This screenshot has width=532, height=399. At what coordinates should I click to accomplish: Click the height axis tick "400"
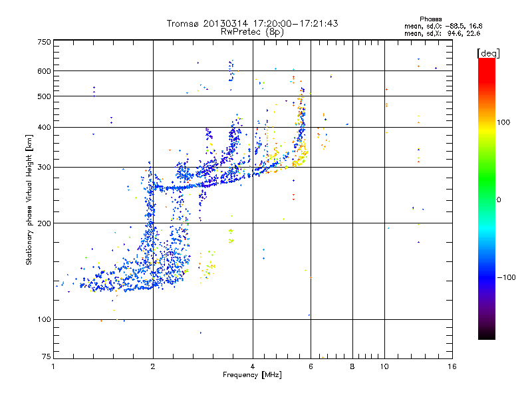coord(44,128)
